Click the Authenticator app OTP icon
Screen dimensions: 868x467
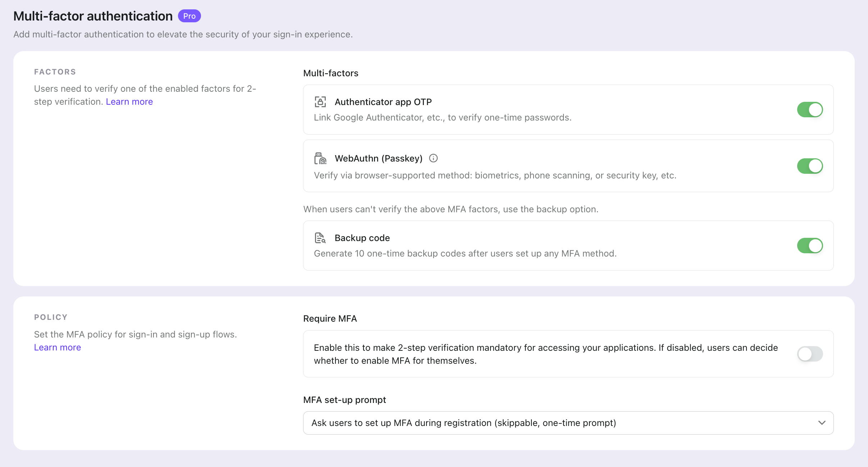coord(320,102)
